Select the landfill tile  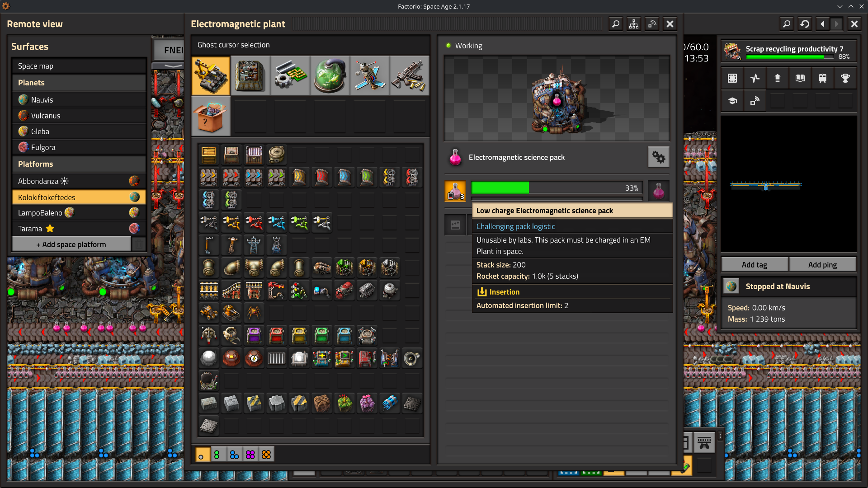tap(321, 403)
